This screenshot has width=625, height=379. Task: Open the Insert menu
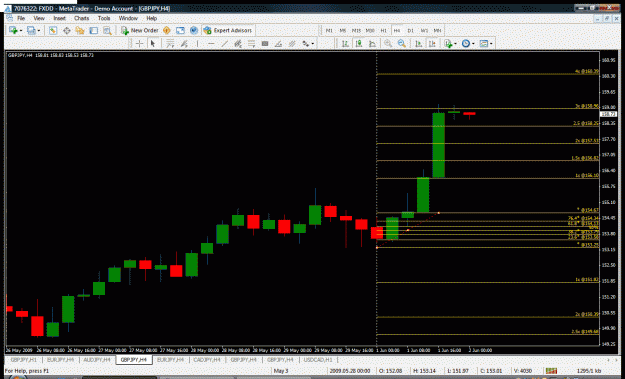tap(59, 18)
